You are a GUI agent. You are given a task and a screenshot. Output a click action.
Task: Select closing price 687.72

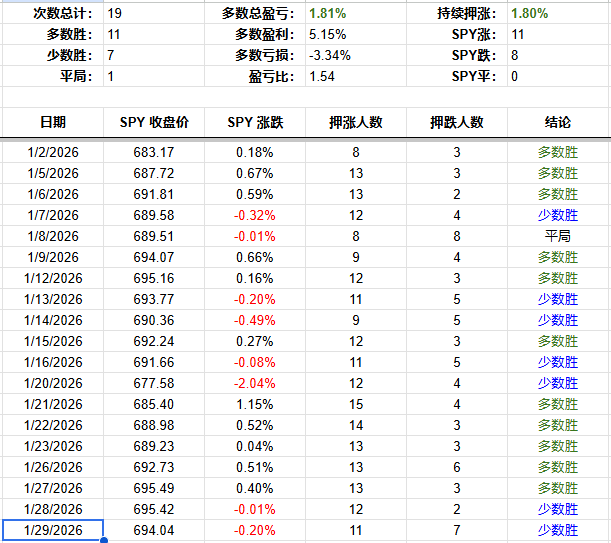coord(154,173)
